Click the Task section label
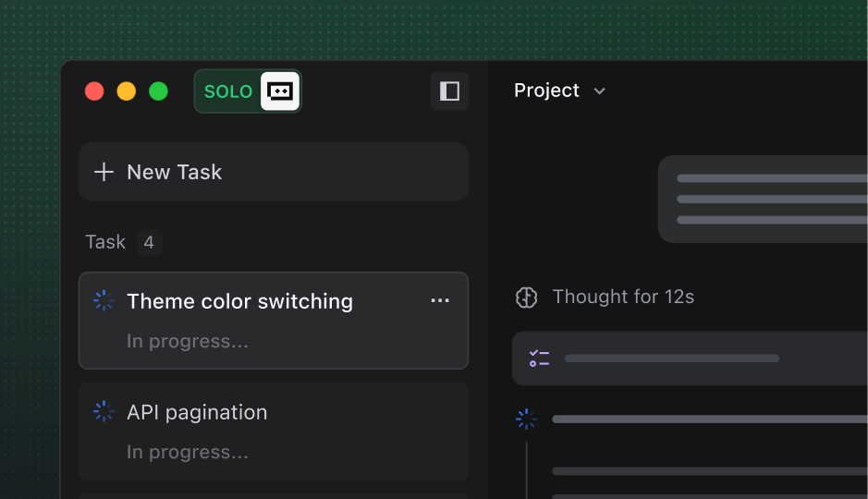 click(105, 242)
